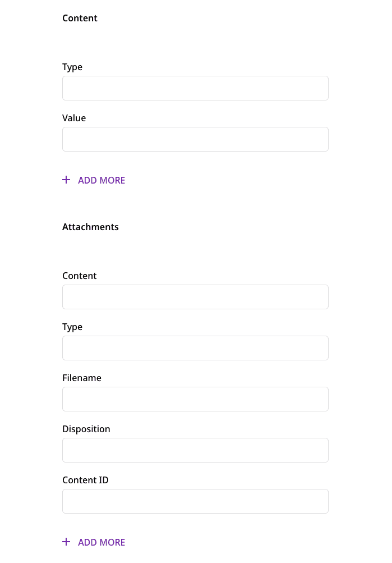
Task: Click the Disposition label
Action: [x=86, y=429]
